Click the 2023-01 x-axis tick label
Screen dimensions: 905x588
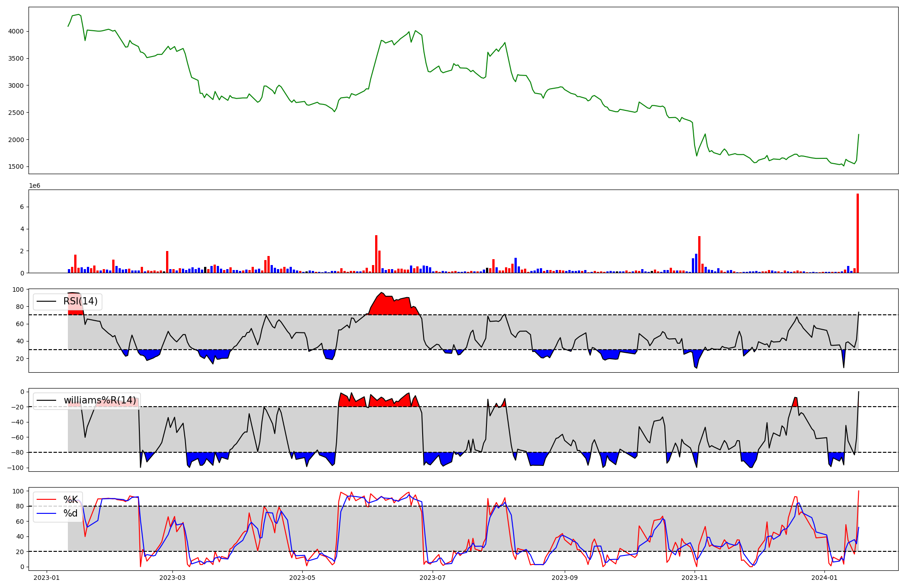coord(47,578)
